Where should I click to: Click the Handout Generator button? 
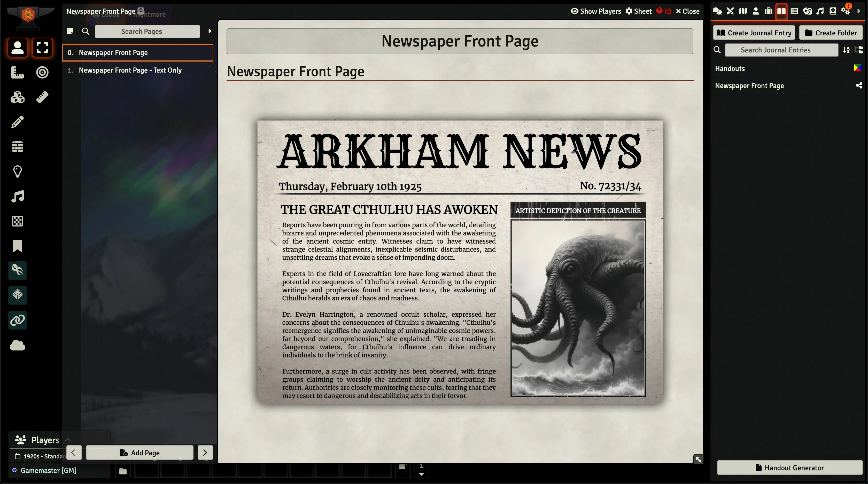click(x=789, y=467)
